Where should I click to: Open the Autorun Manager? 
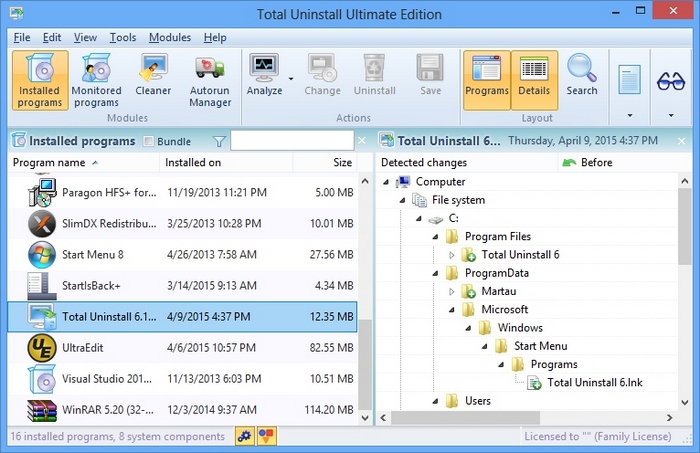click(210, 79)
